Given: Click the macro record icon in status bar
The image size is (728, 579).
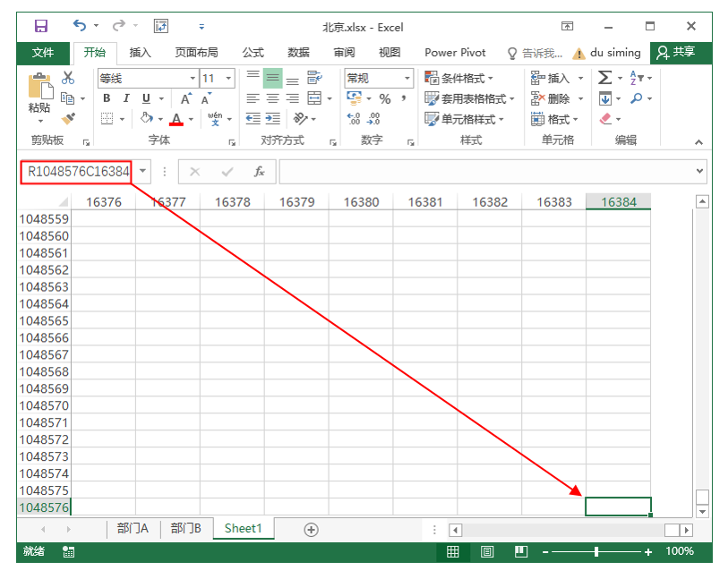Looking at the screenshot, I should [x=68, y=551].
